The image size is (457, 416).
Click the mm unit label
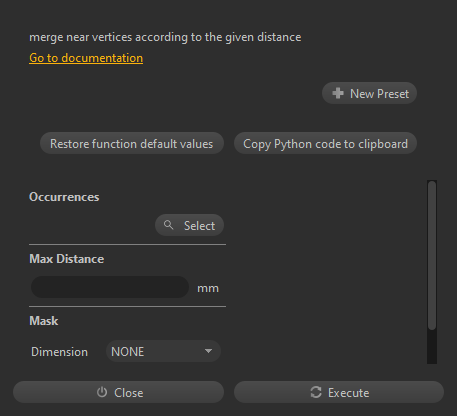pyautogui.click(x=208, y=288)
